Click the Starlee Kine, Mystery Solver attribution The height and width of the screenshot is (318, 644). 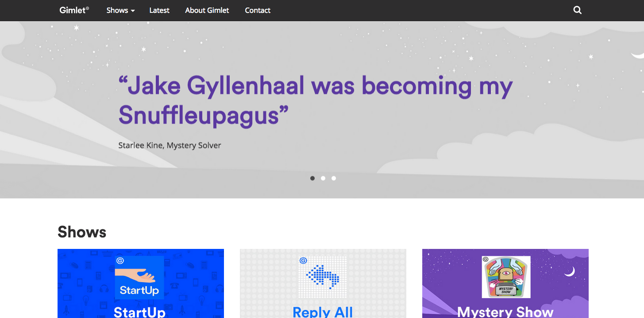tap(170, 145)
